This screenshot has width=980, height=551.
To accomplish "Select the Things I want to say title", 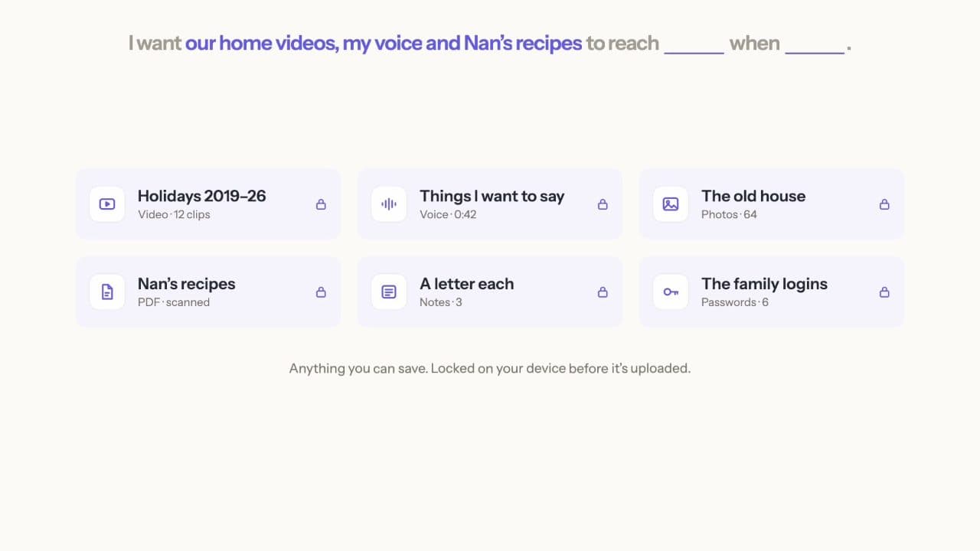I will (x=492, y=196).
